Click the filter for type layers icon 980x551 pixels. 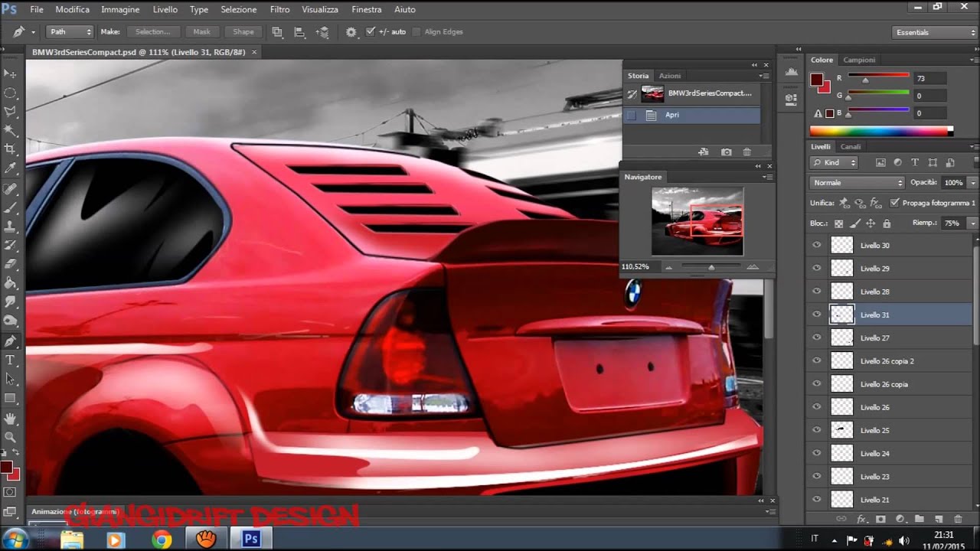pyautogui.click(x=915, y=162)
